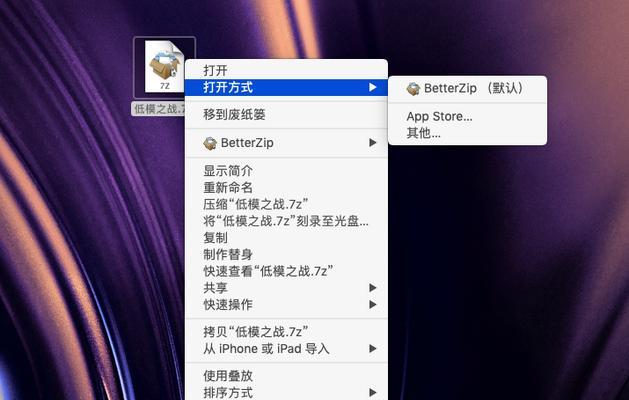Image resolution: width=629 pixels, height=400 pixels.
Task: Select the 低模之战.7z archive file icon
Action: (x=164, y=67)
